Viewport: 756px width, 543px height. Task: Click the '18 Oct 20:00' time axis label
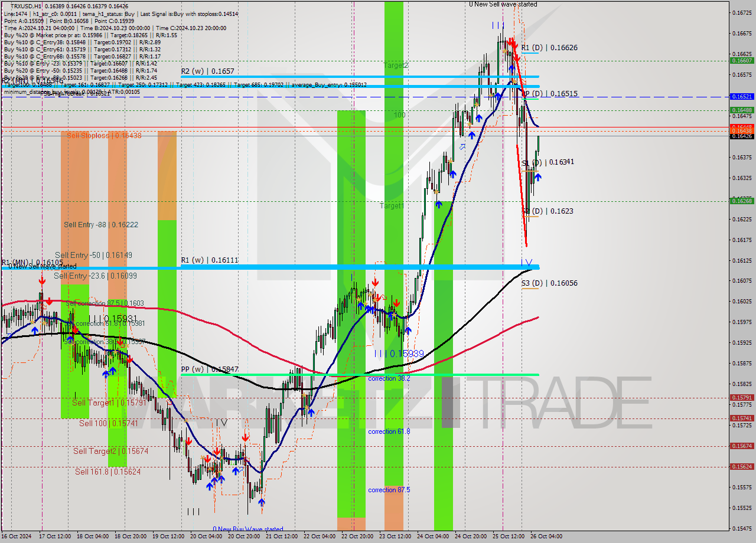click(x=131, y=537)
